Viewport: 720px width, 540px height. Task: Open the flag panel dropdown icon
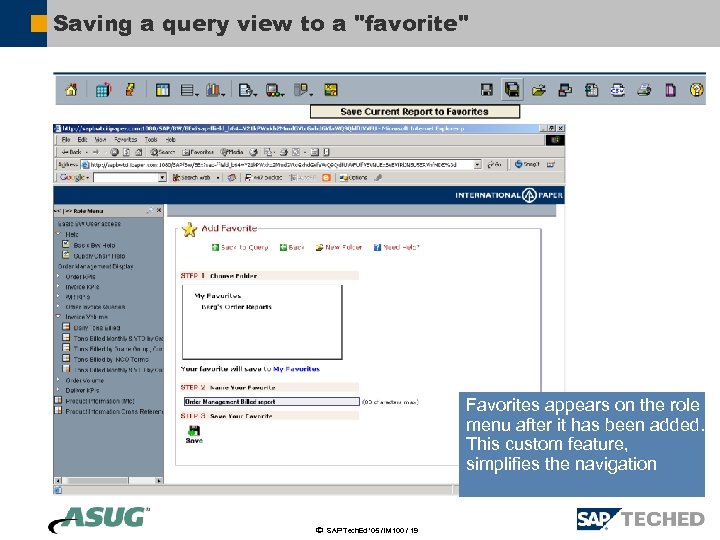pyautogui.click(x=303, y=90)
